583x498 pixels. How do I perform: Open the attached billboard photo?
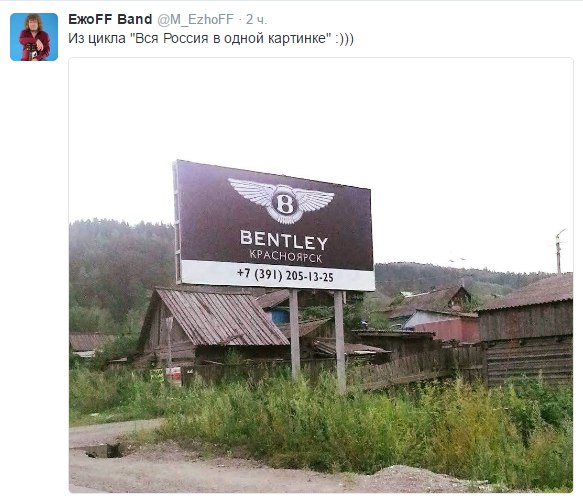click(x=321, y=275)
